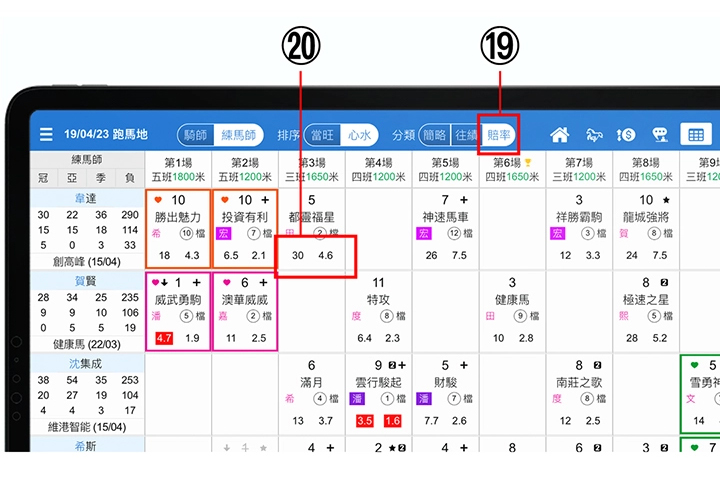The height and width of the screenshot is (480, 720).
Task: Select the 第5場 四班1200米 column header
Action: pos(445,169)
